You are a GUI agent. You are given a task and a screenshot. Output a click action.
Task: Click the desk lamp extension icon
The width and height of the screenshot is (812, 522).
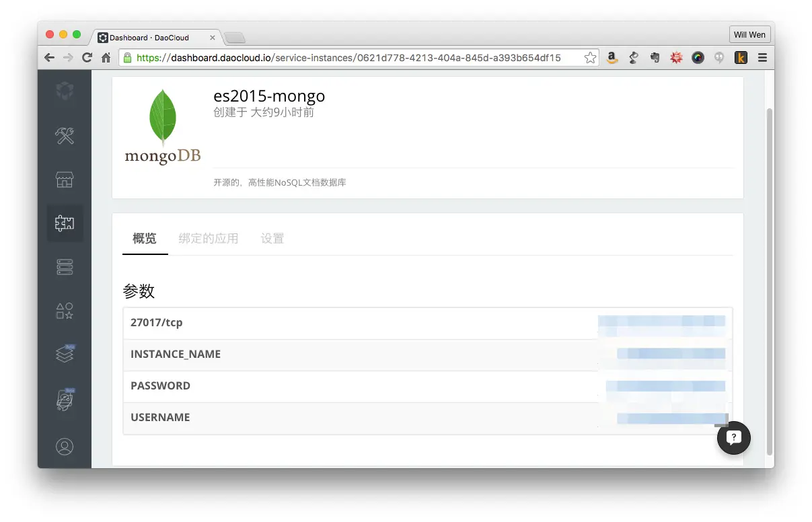(634, 58)
